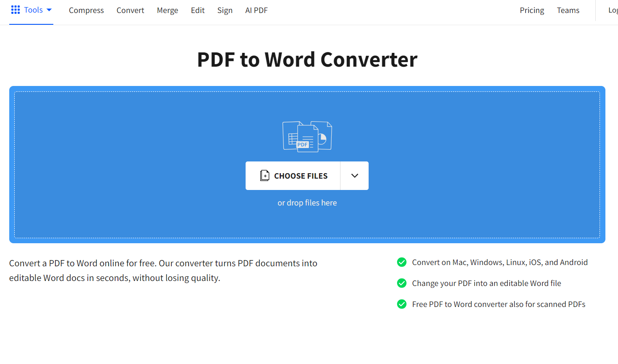Click the green checkmark beside editable Word file note
Viewport: 618px width, 364px height.
pos(401,283)
